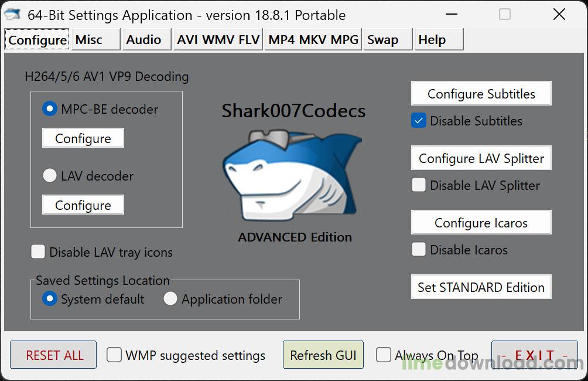
Task: Open the Help tab
Action: [x=439, y=39]
